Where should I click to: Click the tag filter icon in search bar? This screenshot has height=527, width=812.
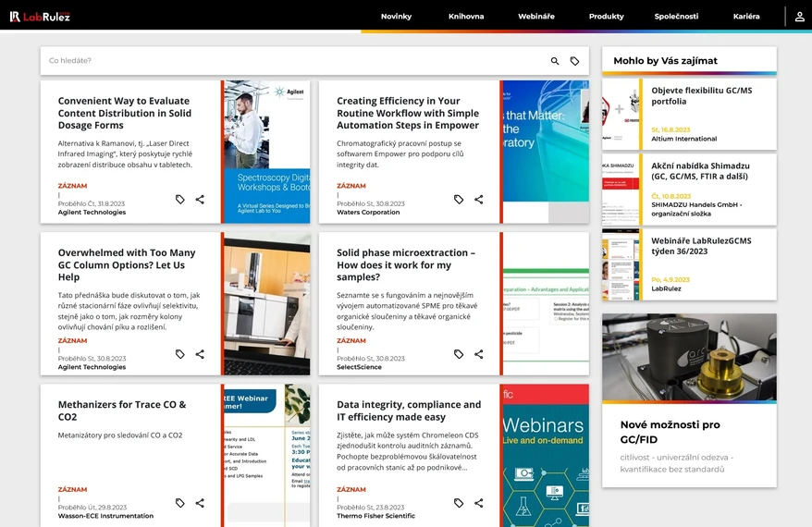575,61
